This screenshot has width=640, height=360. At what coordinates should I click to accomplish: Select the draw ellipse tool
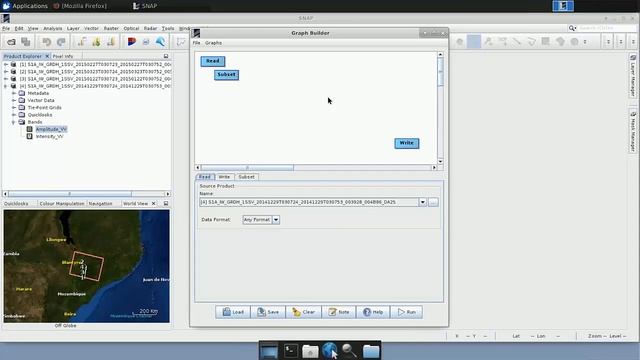[x=574, y=42]
